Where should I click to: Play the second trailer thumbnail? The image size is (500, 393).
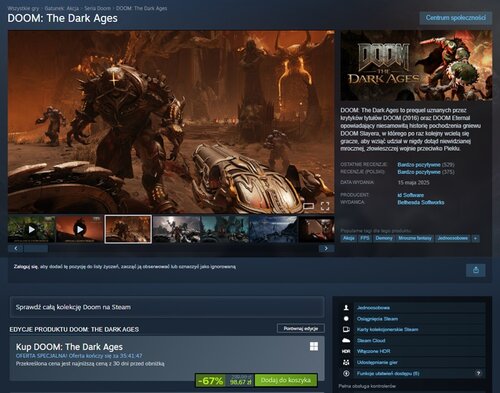tap(80, 229)
